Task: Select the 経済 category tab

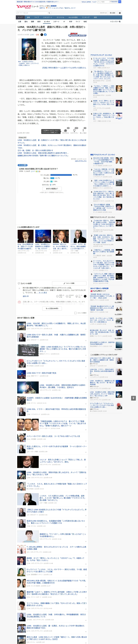Action: click(39, 22)
